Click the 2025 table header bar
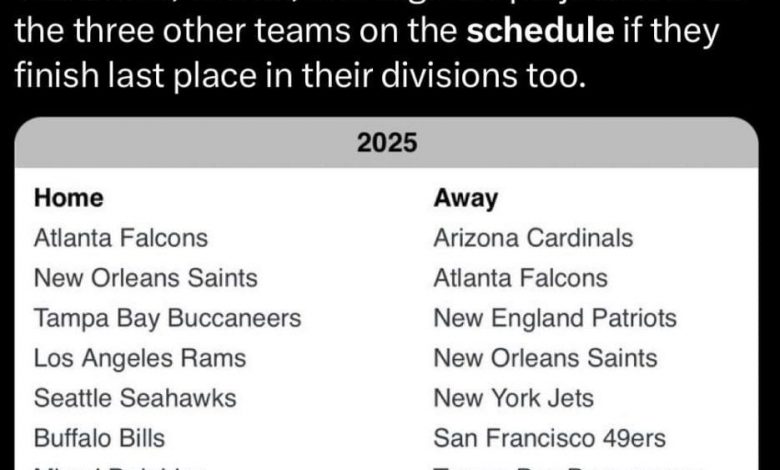Screen dimensions: 780x470 [387, 143]
